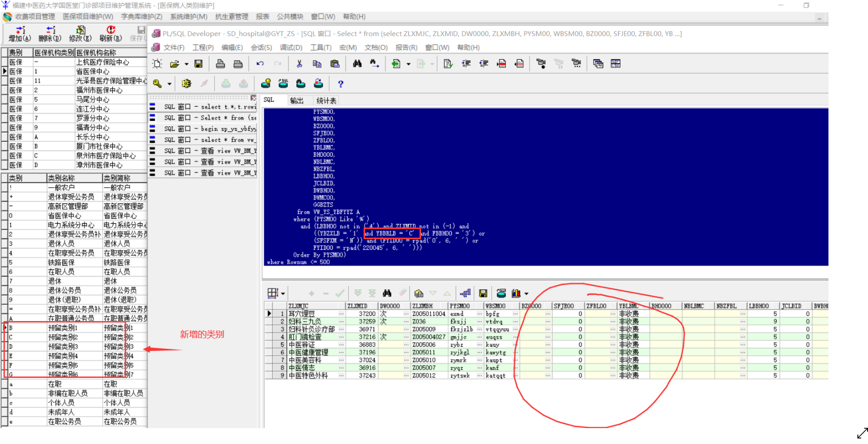Switch to the 输出 tab
Image resolution: width=868 pixels, height=444 pixels.
point(297,100)
